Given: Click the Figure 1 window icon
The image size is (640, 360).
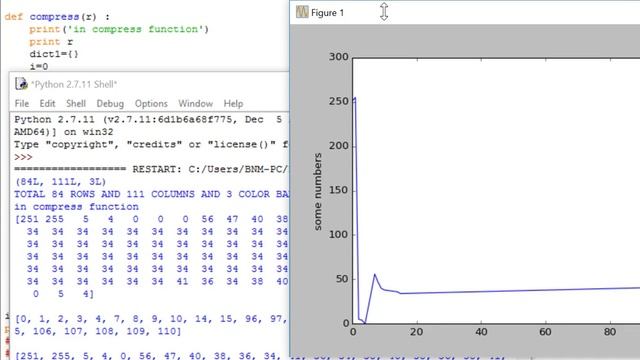Looking at the screenshot, I should (302, 12).
